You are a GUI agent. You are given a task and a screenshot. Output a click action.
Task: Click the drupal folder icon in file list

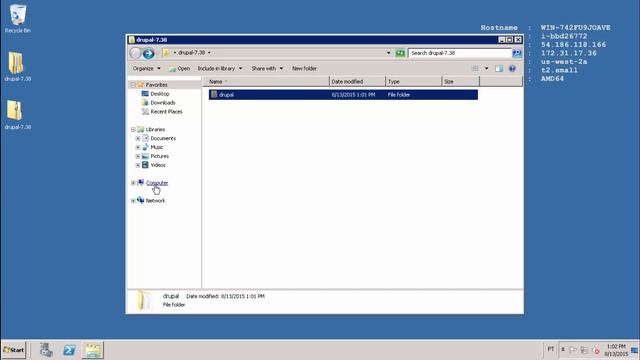click(x=214, y=95)
